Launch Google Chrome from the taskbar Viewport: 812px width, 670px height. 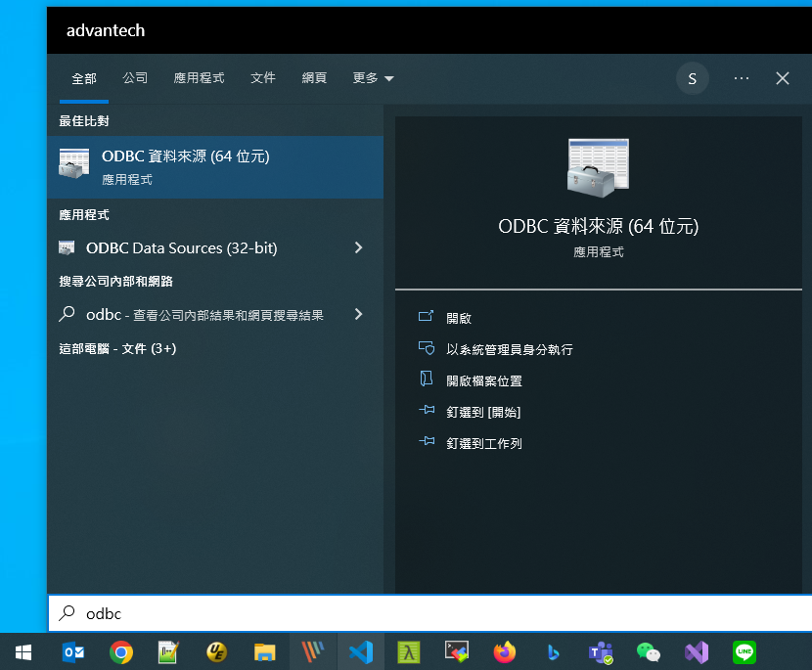pyautogui.click(x=120, y=651)
